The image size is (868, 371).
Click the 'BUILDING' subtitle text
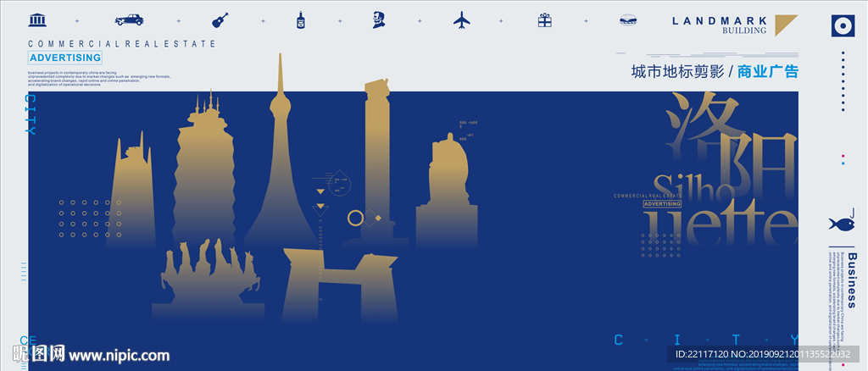(744, 31)
